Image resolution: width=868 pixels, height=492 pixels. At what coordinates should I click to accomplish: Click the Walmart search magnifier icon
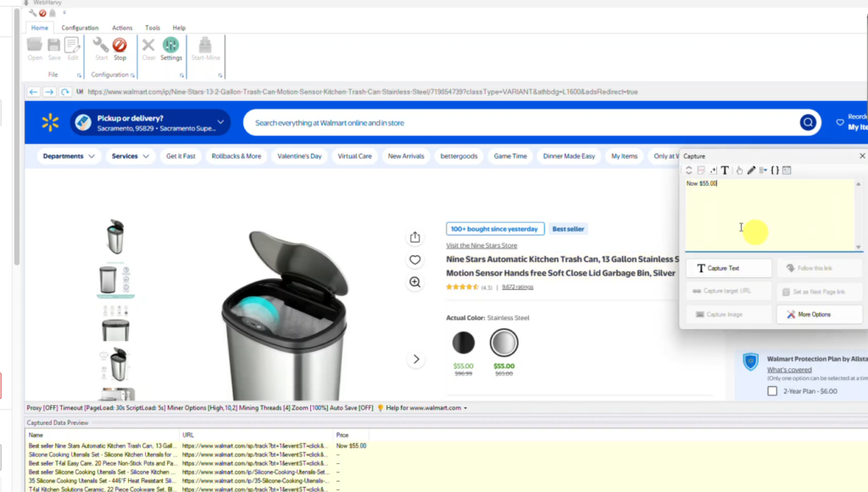click(808, 122)
